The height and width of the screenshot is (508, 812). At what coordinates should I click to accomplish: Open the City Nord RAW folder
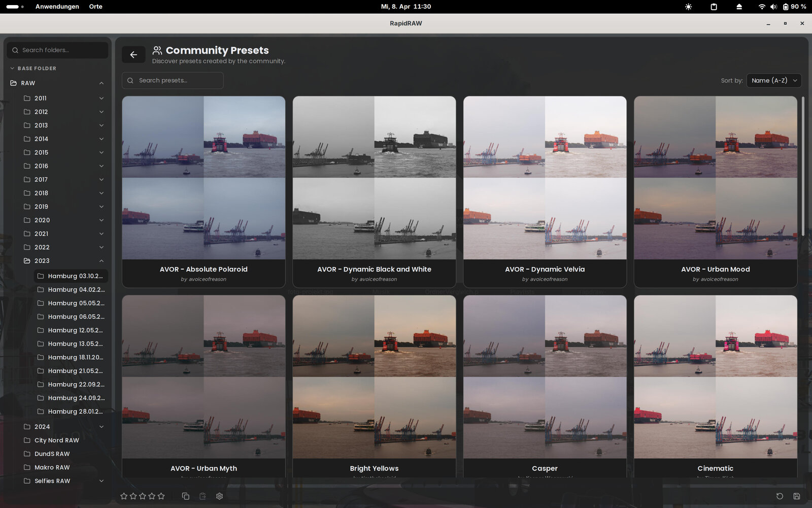[56, 440]
